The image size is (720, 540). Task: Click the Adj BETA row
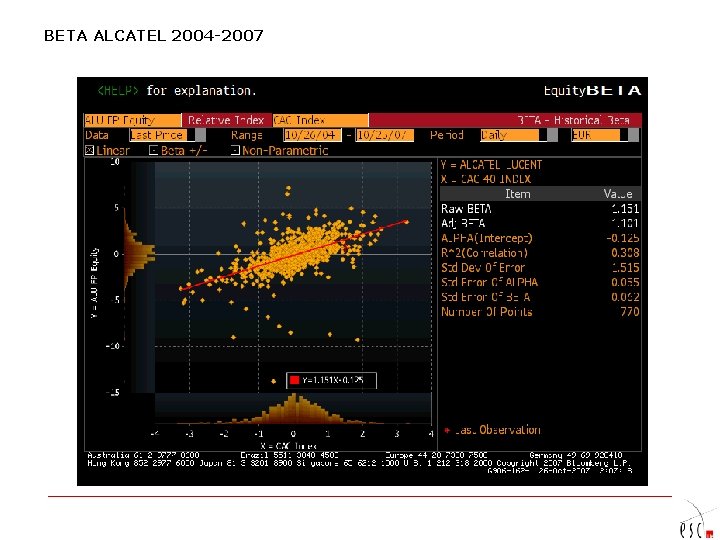pyautogui.click(x=540, y=224)
